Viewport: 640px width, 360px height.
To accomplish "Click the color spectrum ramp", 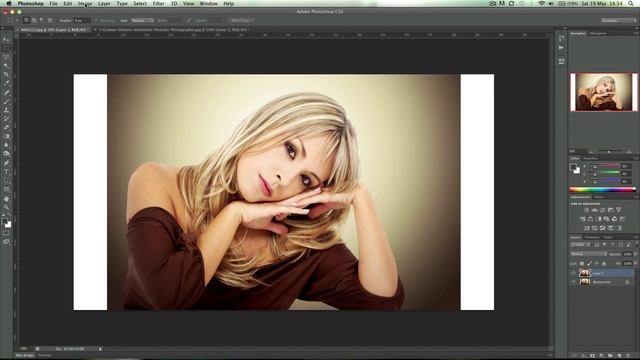I will click(x=602, y=189).
